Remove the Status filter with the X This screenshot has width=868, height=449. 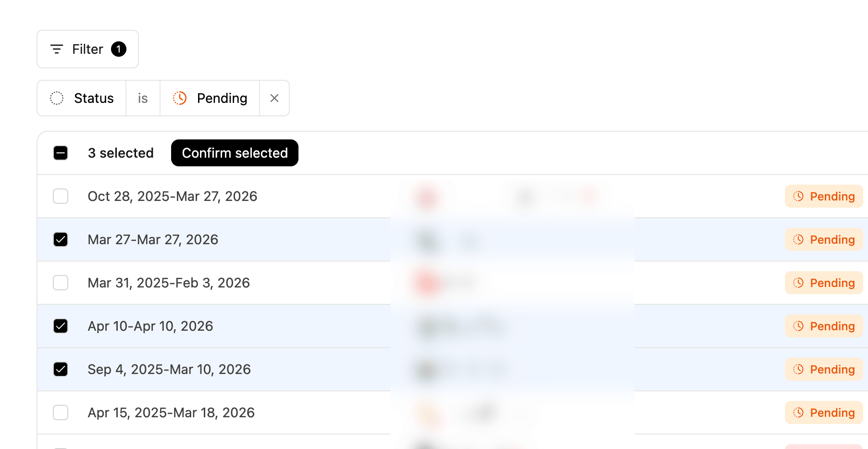pos(274,98)
